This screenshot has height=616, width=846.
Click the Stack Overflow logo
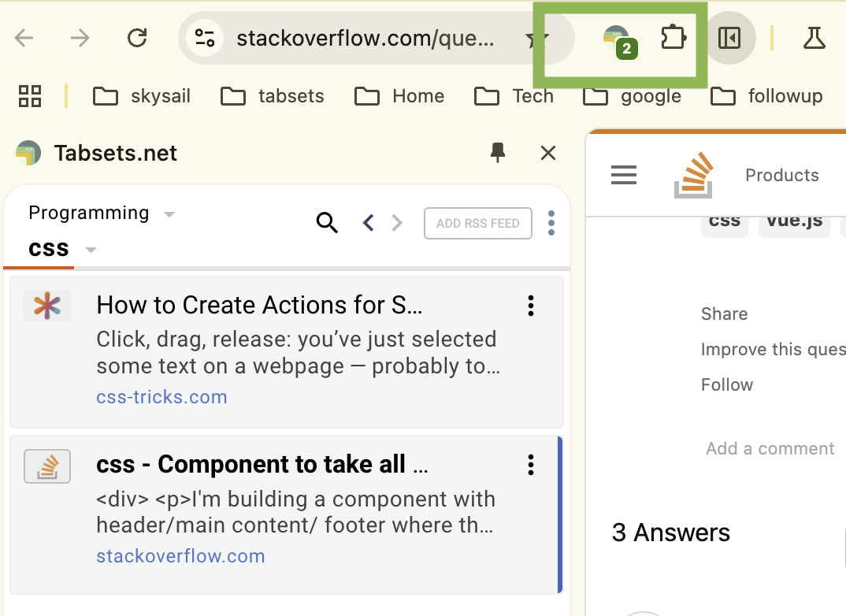click(x=694, y=175)
